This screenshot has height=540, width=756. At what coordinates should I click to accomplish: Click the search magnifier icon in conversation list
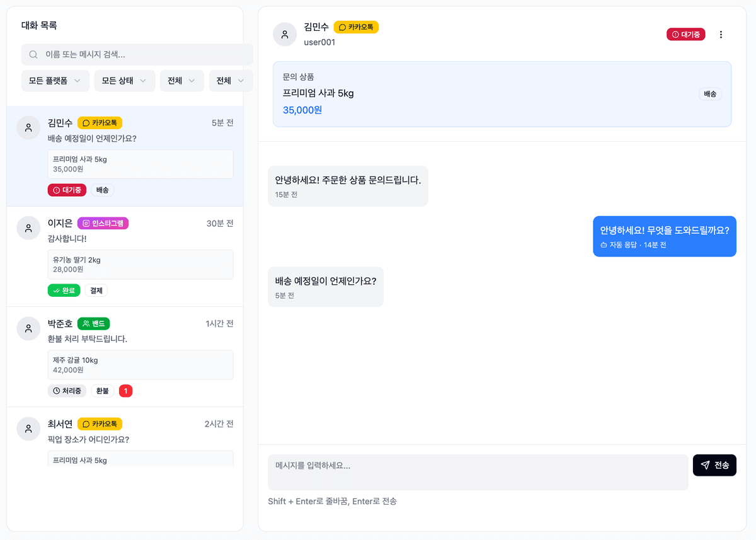[x=33, y=54]
